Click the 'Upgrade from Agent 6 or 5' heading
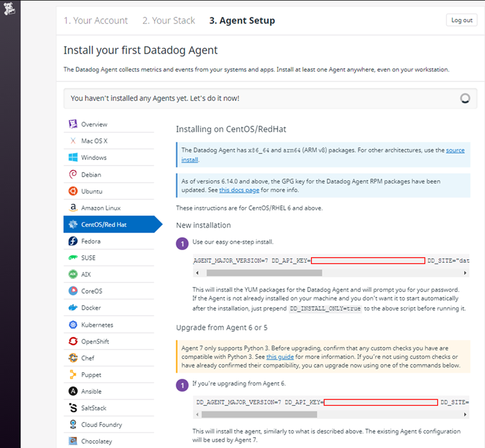This screenshot has width=485, height=448. point(222,327)
